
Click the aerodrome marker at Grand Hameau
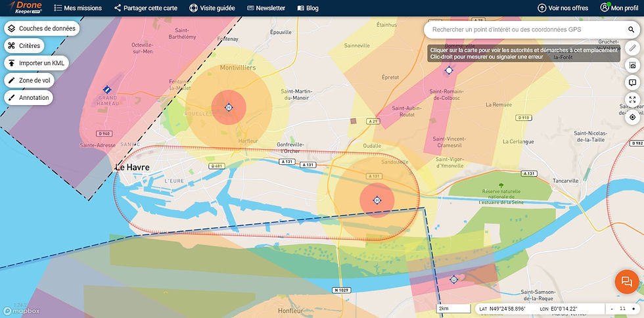106,89
